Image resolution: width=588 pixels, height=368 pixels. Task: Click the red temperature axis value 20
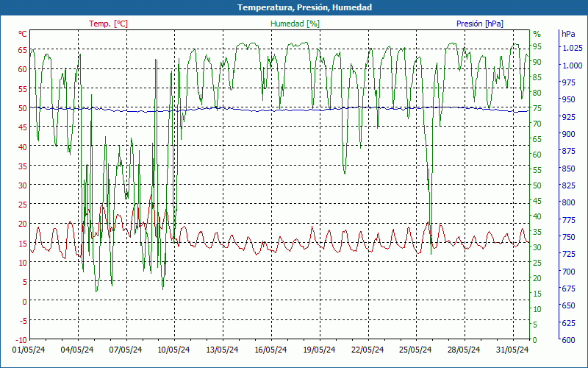(x=23, y=224)
